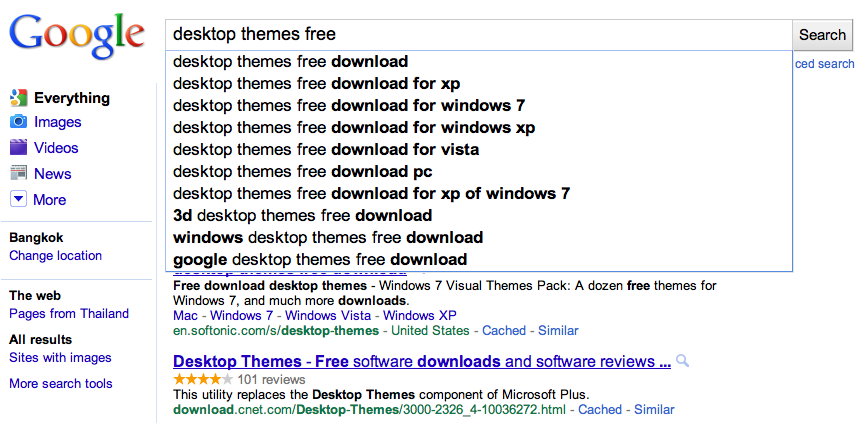Screen dimensions: 856x423
Task: Click the Everything sidebar icon
Action: click(x=19, y=98)
